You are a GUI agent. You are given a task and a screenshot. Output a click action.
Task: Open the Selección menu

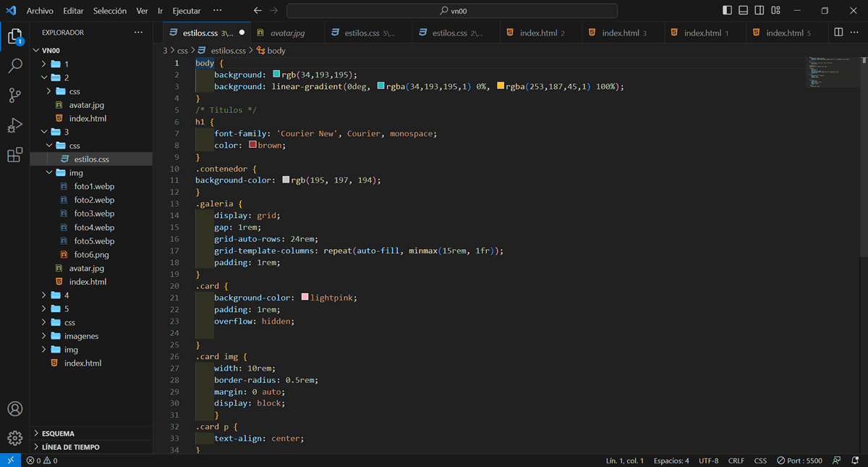pos(109,11)
